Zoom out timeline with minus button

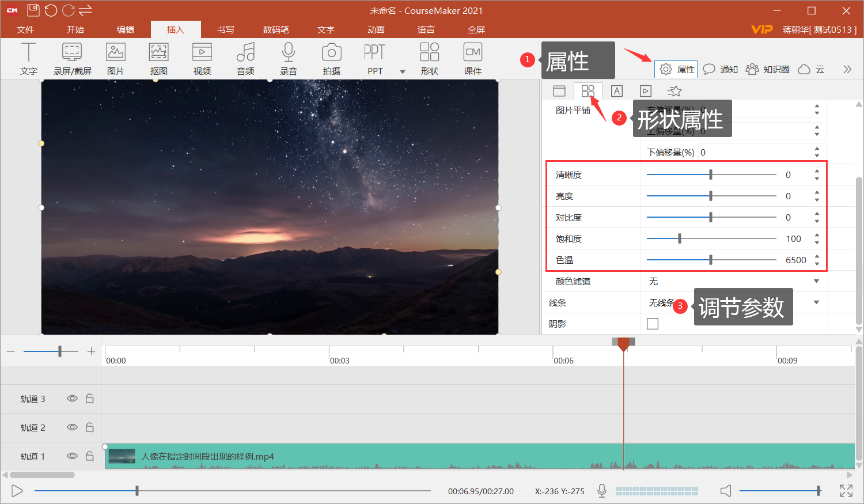tap(11, 351)
